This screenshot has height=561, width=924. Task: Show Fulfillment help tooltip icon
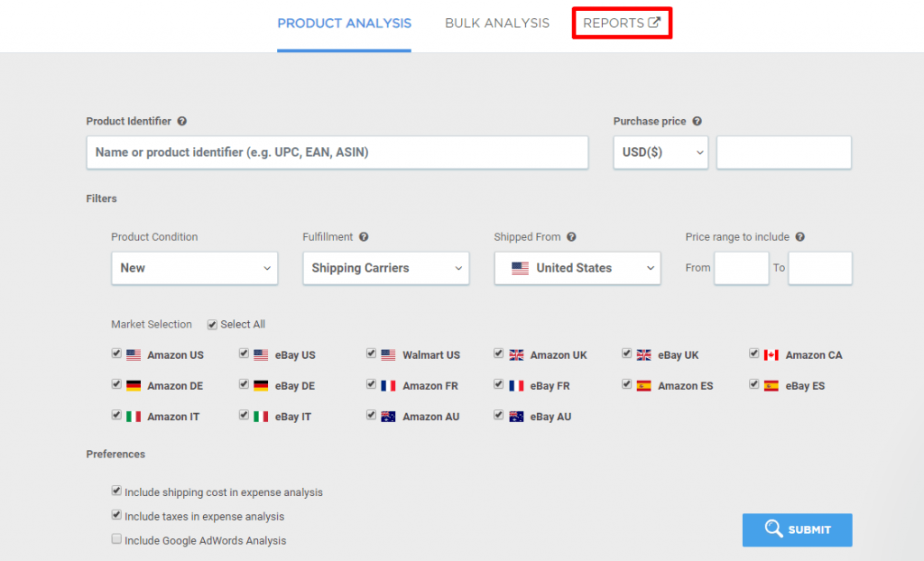pos(364,237)
